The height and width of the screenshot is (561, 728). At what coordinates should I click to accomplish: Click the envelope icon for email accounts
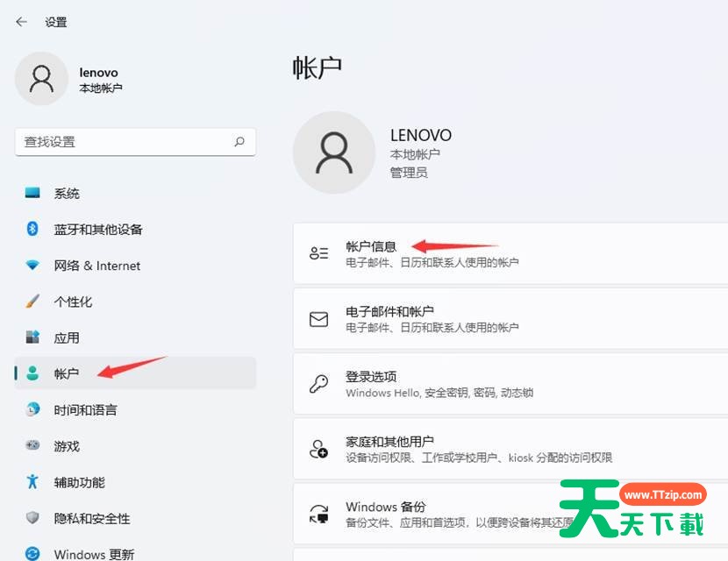click(319, 319)
